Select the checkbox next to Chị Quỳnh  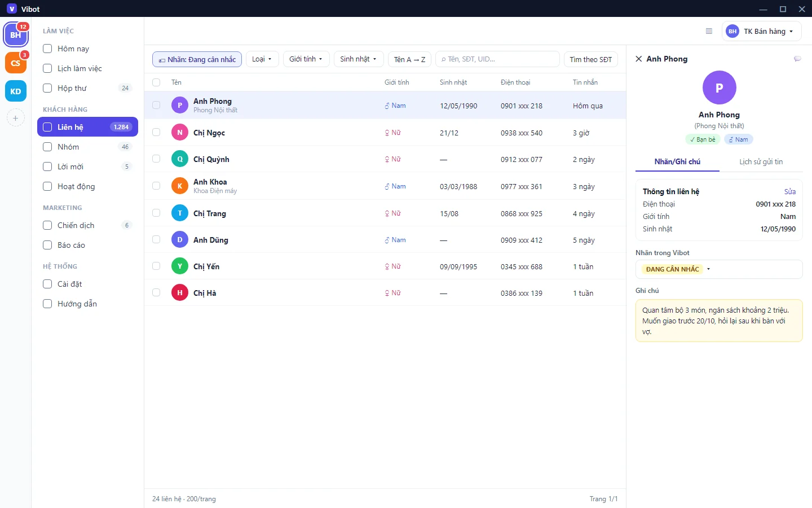coord(156,159)
